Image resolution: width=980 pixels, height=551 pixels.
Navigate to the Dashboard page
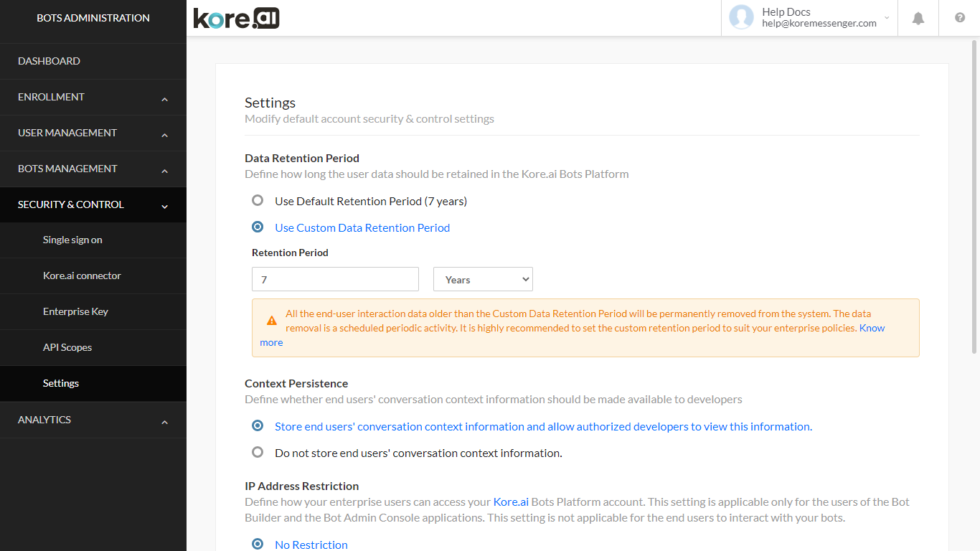[x=49, y=61]
